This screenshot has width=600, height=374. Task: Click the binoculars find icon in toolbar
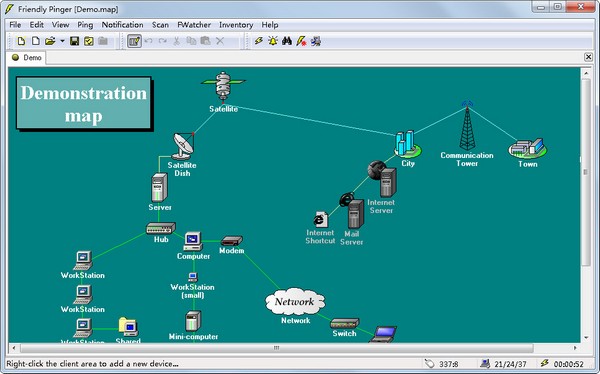tap(287, 41)
